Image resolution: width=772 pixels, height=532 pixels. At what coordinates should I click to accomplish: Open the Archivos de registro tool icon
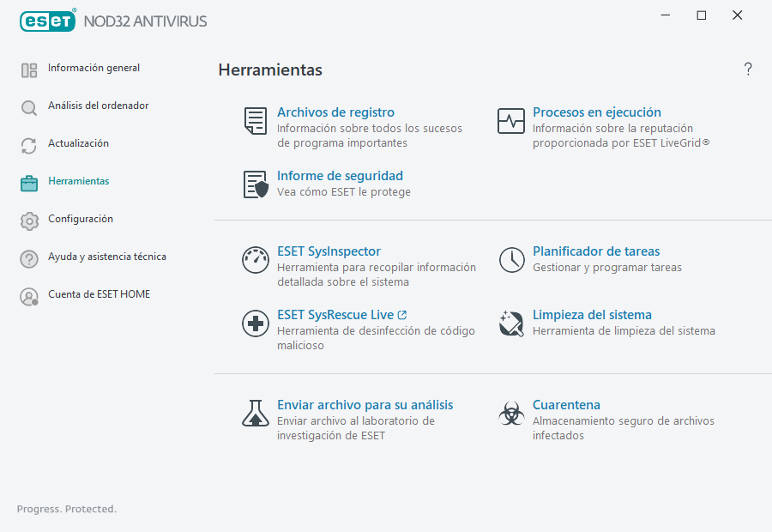tap(255, 121)
